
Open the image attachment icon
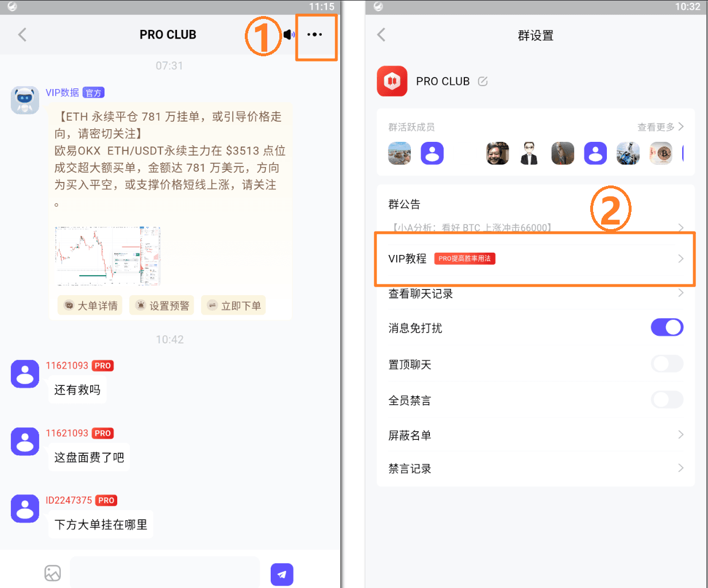click(52, 572)
